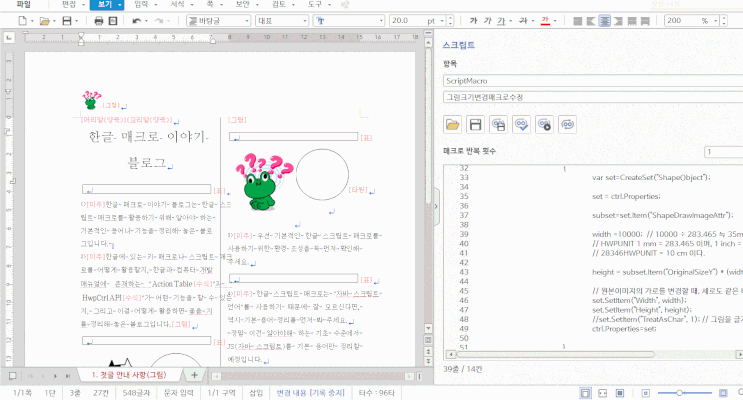Toggle 삽입 insert mode in the status bar
Image resolution: width=743 pixels, height=400 pixels.
(256, 393)
